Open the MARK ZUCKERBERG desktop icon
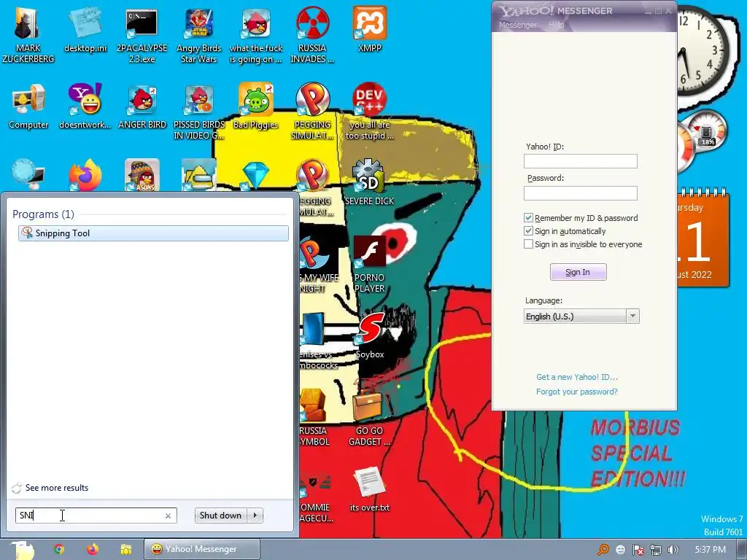747x560 pixels. point(28,35)
